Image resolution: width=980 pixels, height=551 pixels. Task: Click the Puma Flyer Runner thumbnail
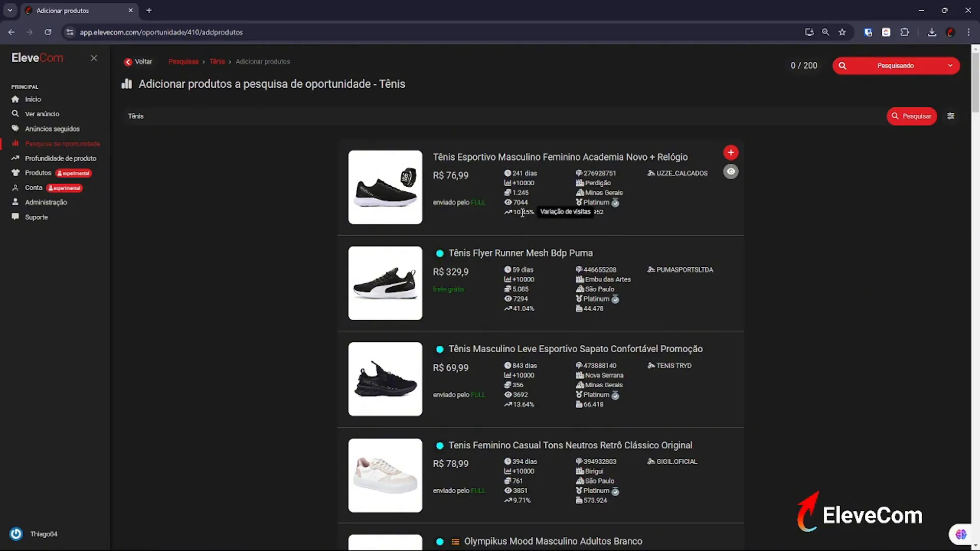385,283
